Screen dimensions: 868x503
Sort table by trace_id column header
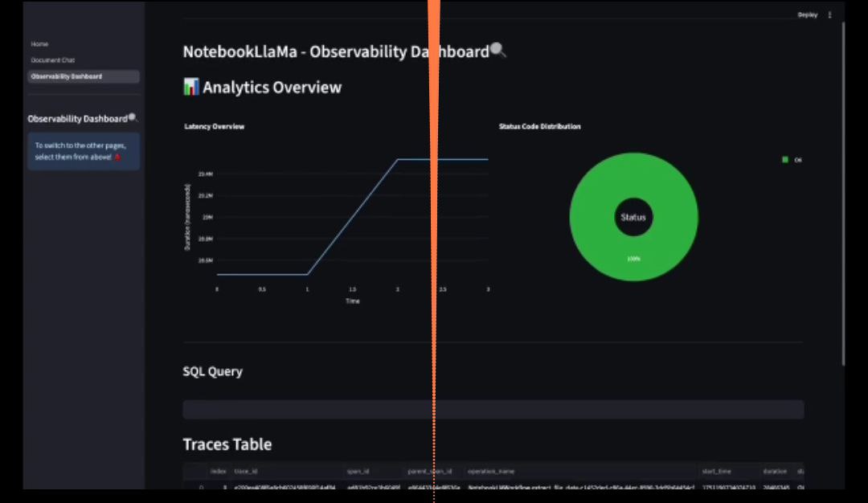tap(245, 472)
